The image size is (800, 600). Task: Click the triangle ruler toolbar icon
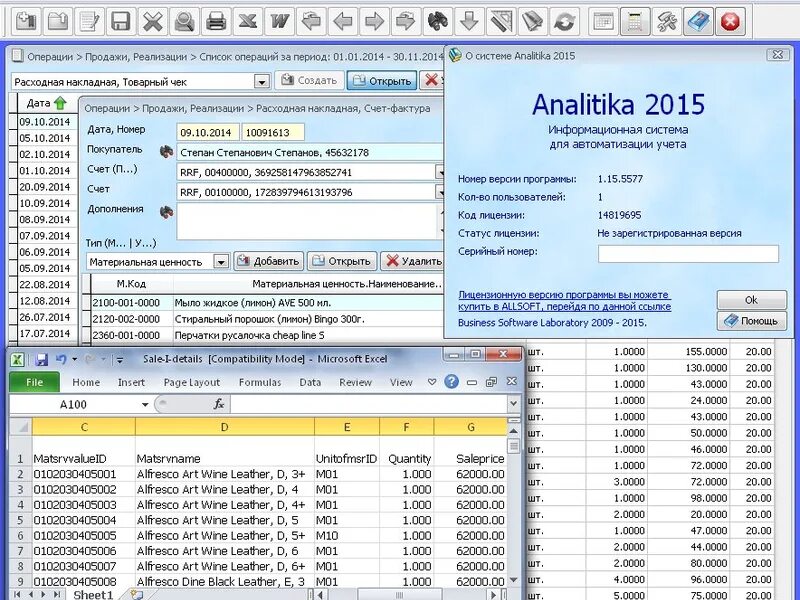[x=501, y=21]
